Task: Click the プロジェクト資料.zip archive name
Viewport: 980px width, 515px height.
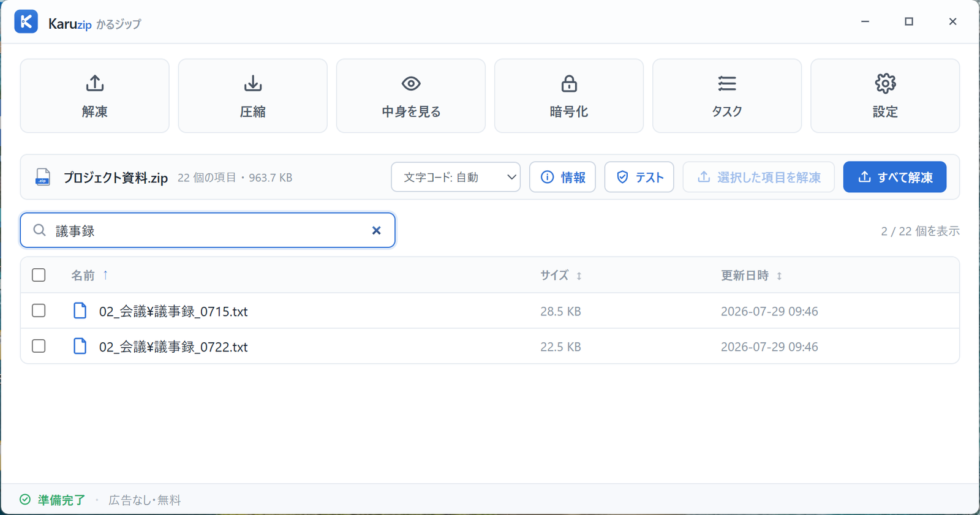Action: (116, 178)
